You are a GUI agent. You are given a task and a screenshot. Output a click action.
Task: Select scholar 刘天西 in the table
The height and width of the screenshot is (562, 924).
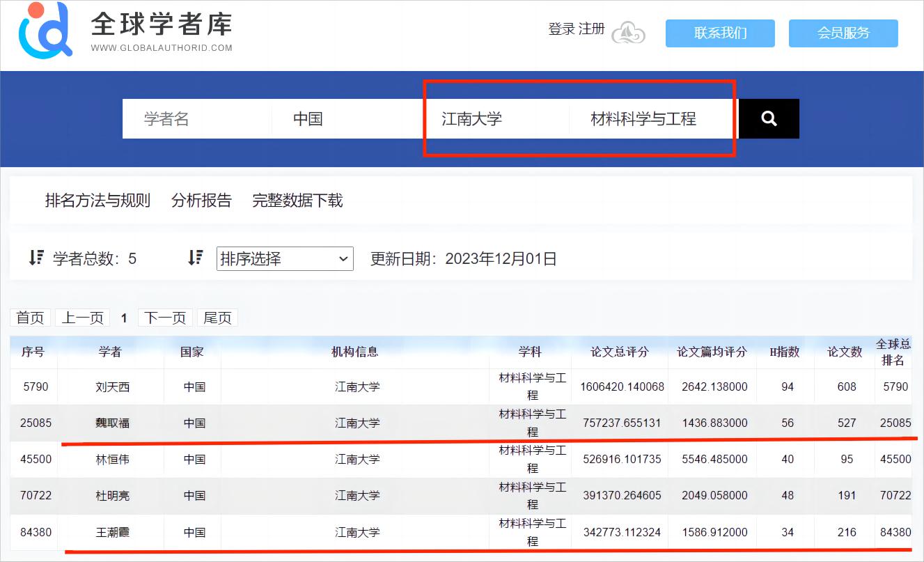pos(112,387)
